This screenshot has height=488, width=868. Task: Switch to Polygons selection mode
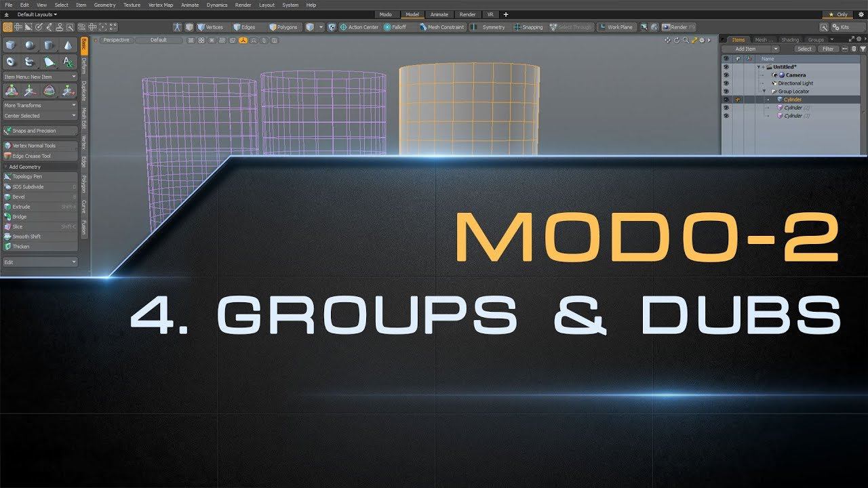tap(283, 27)
